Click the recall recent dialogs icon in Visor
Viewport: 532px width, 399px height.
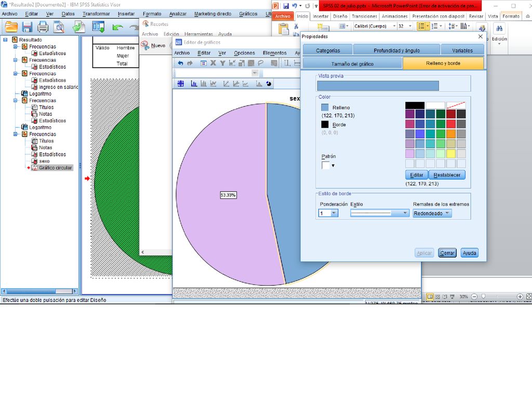(98, 27)
